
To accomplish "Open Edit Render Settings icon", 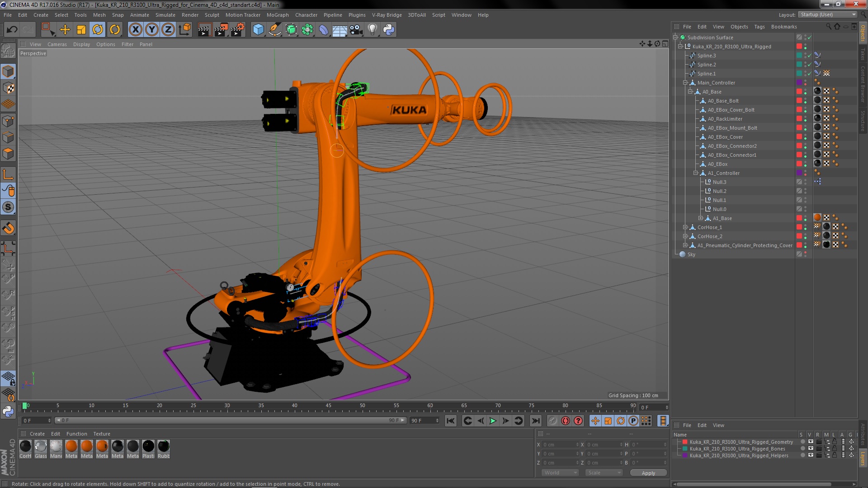I will pyautogui.click(x=238, y=30).
